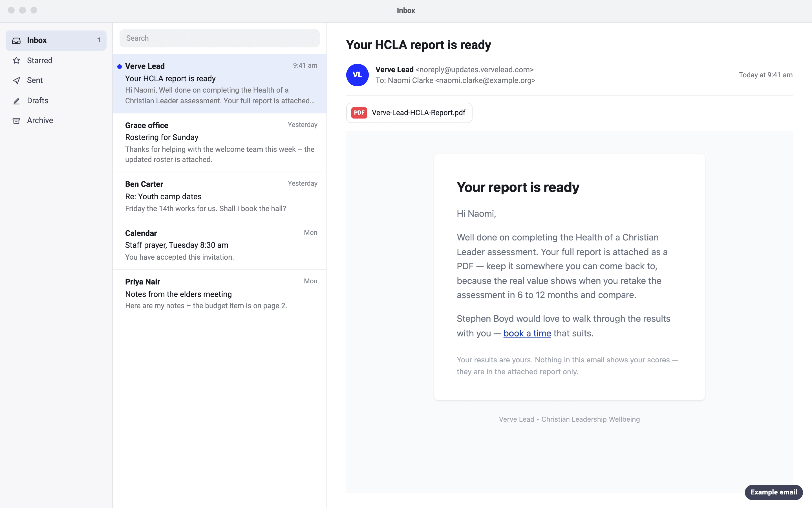Click the red PDF attachment icon
This screenshot has width=812, height=508.
pos(359,113)
